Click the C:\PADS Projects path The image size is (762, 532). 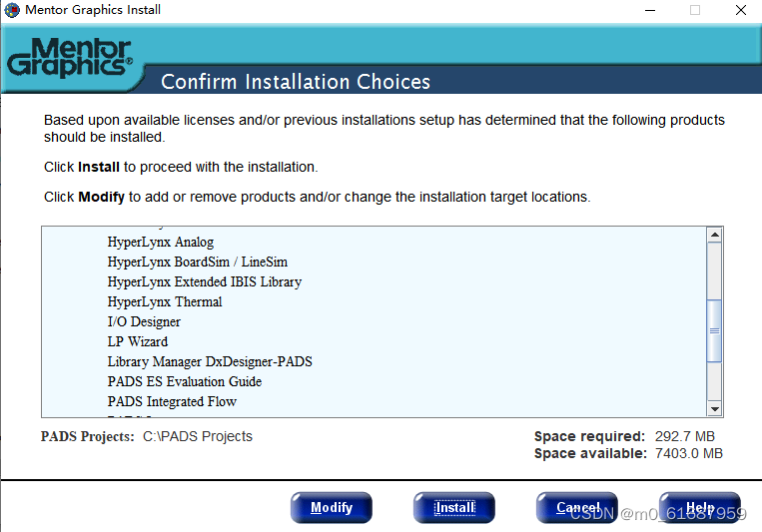tap(198, 436)
